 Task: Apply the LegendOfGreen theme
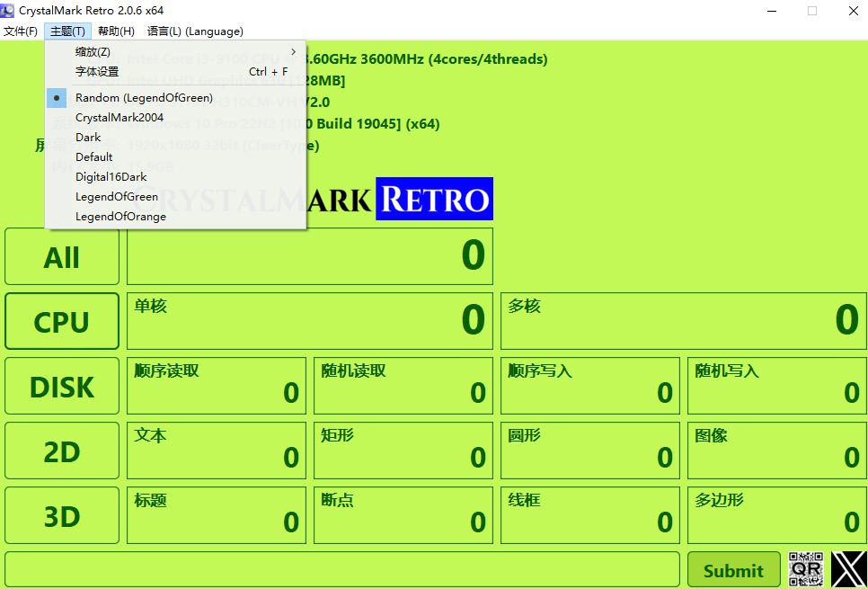pyautogui.click(x=175, y=197)
